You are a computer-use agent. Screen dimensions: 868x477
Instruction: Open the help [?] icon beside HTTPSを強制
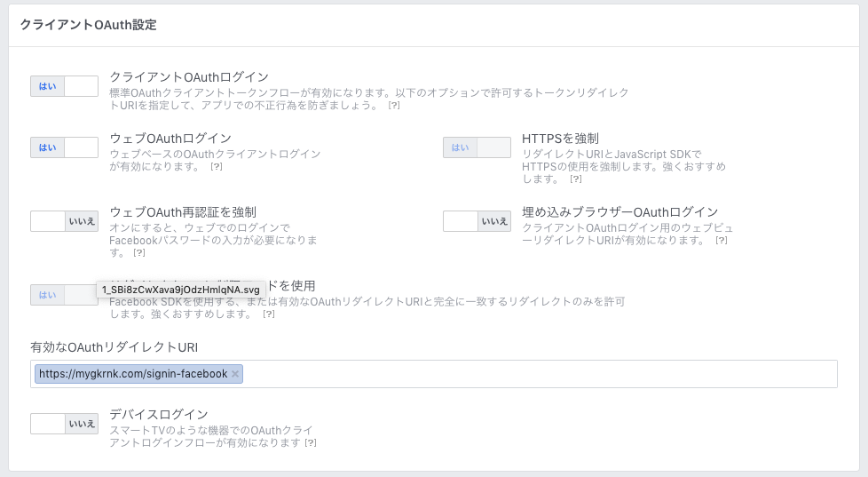576,179
